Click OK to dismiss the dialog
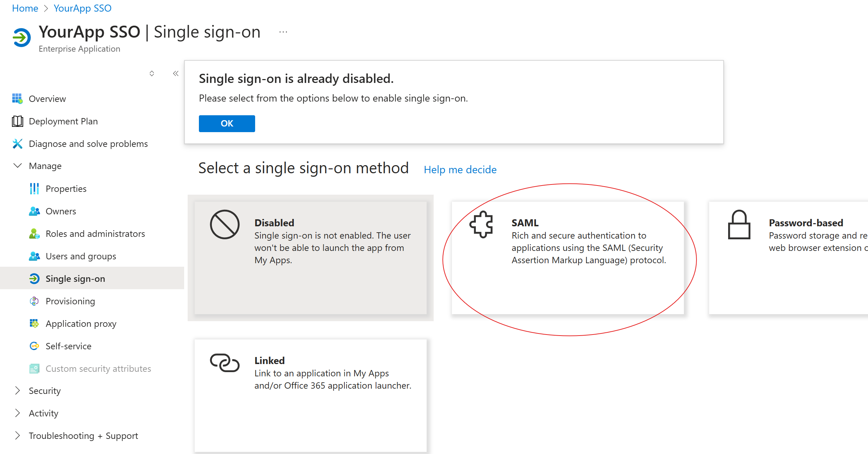 [x=227, y=123]
